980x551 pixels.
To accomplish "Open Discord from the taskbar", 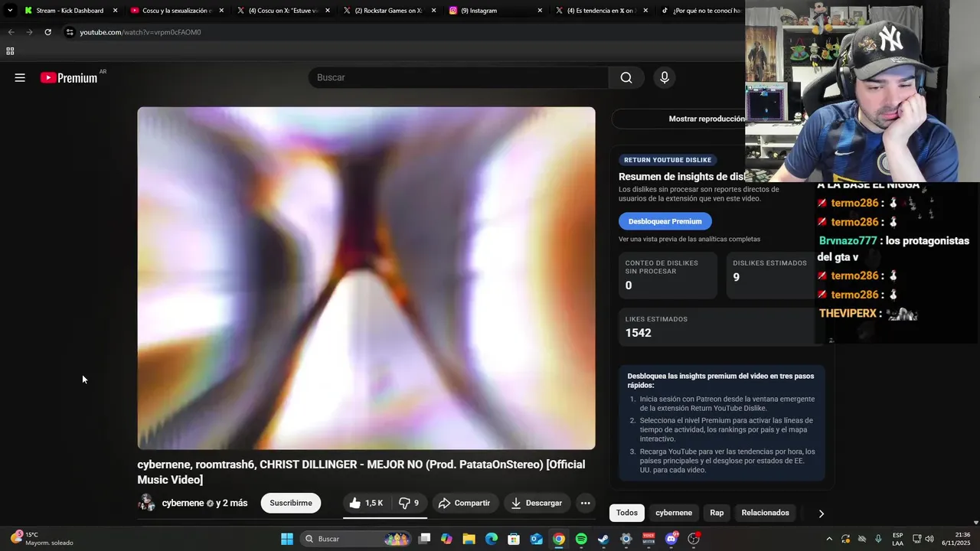I will coord(671,539).
